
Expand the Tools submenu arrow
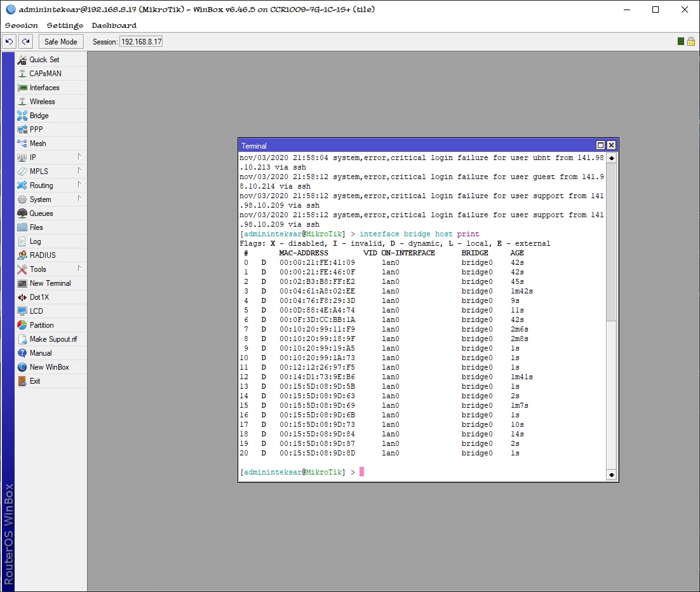[x=79, y=268]
